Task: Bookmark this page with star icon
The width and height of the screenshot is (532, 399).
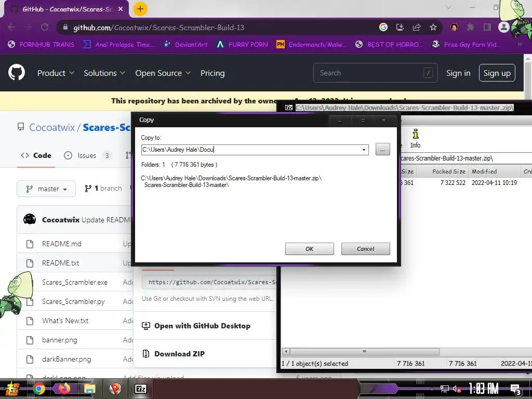Action: (433, 27)
